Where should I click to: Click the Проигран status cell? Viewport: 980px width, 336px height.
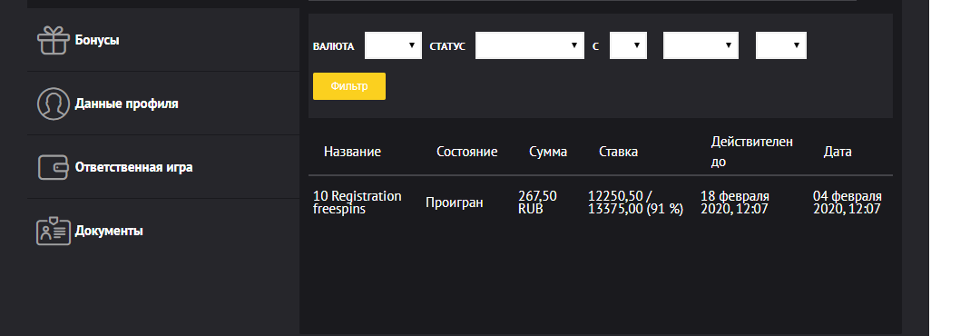coord(455,203)
